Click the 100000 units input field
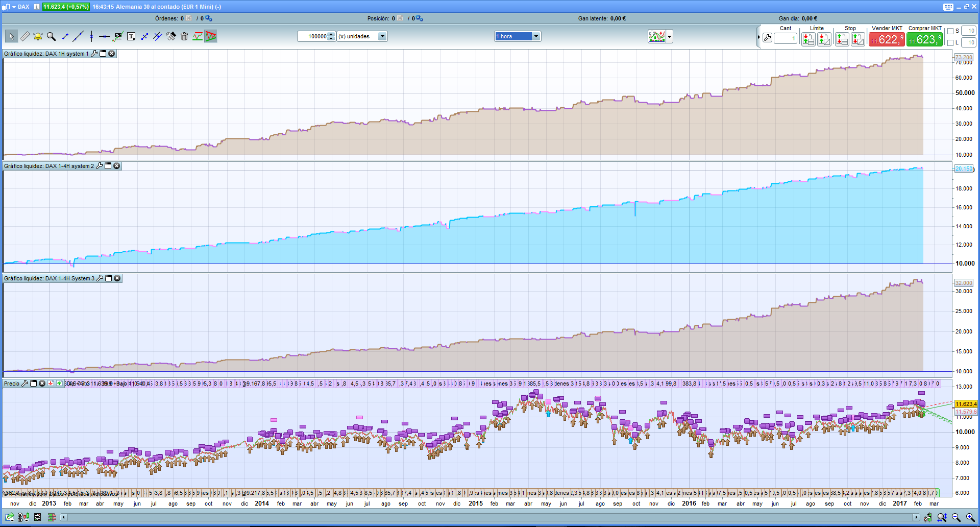Image resolution: width=980 pixels, height=527 pixels. click(313, 36)
